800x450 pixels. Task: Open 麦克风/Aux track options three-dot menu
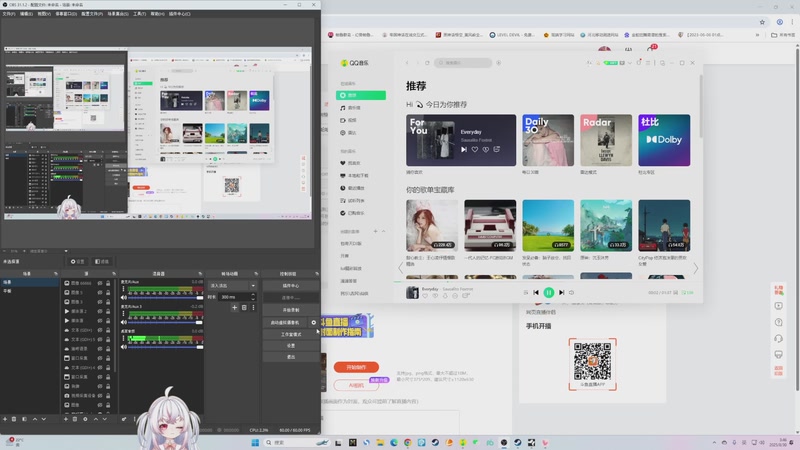(x=123, y=289)
